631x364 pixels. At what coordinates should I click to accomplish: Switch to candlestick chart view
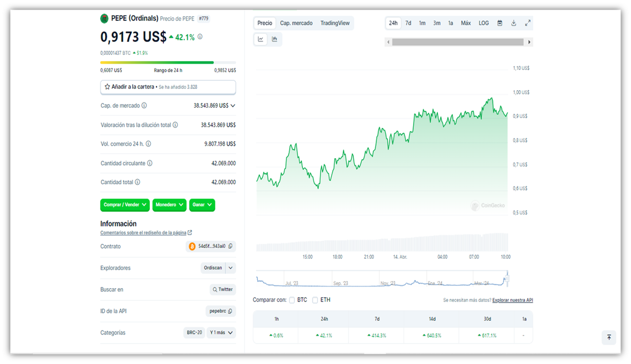[275, 39]
